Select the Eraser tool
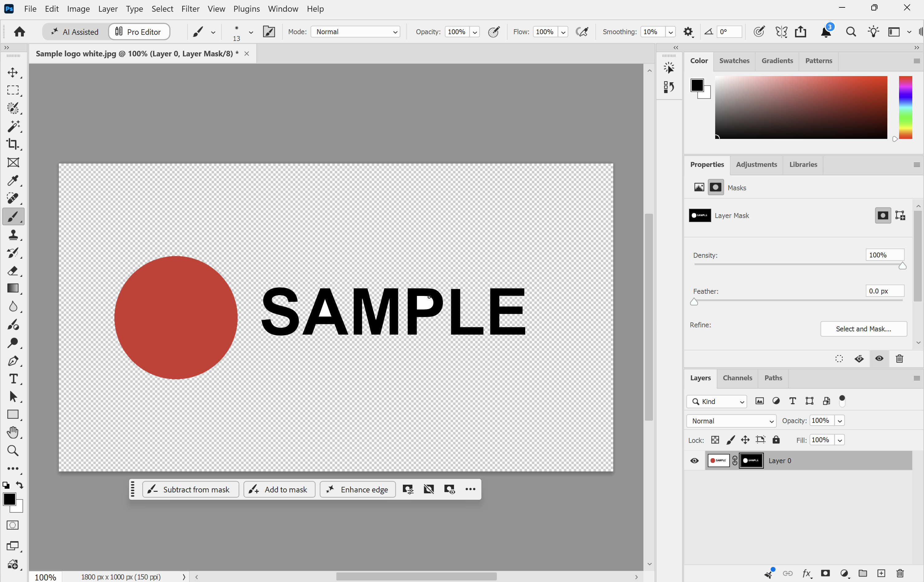 13,270
